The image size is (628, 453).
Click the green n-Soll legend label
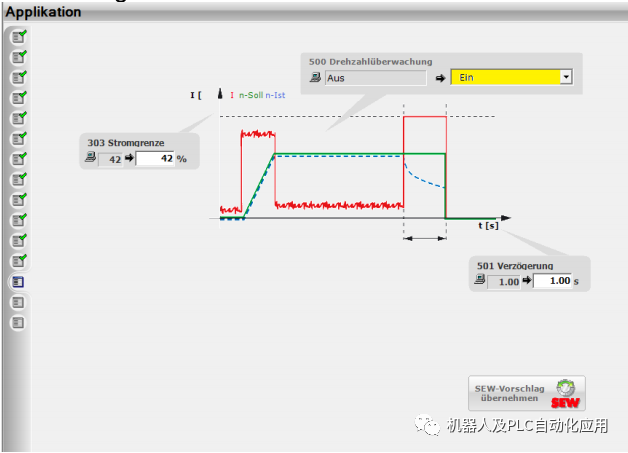pyautogui.click(x=251, y=95)
